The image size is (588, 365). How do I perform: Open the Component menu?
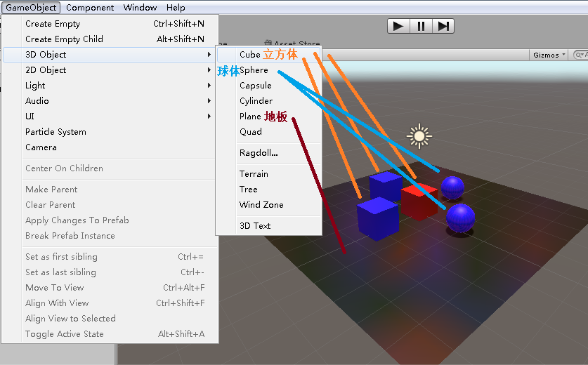click(90, 8)
